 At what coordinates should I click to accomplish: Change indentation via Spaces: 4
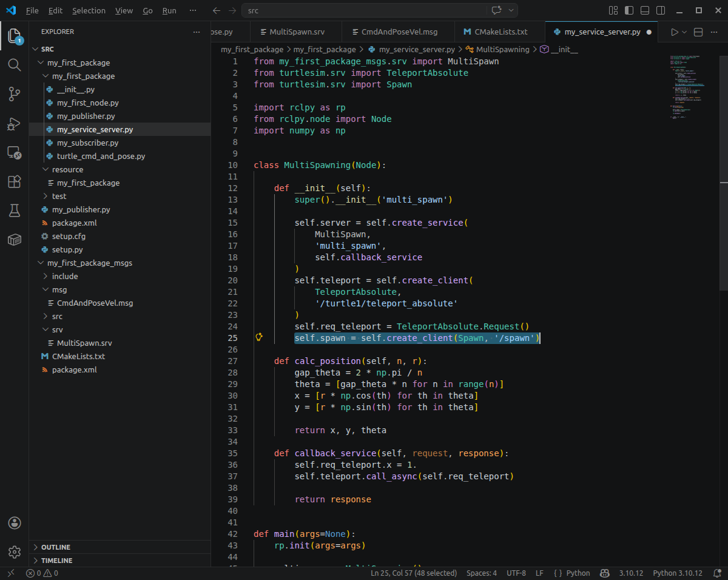tap(482, 573)
